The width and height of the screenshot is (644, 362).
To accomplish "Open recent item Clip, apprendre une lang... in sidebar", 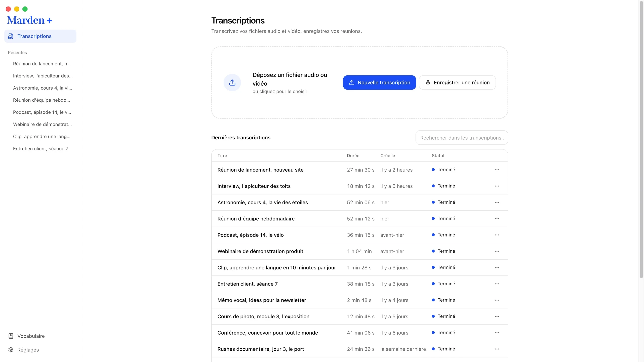I will [x=42, y=136].
